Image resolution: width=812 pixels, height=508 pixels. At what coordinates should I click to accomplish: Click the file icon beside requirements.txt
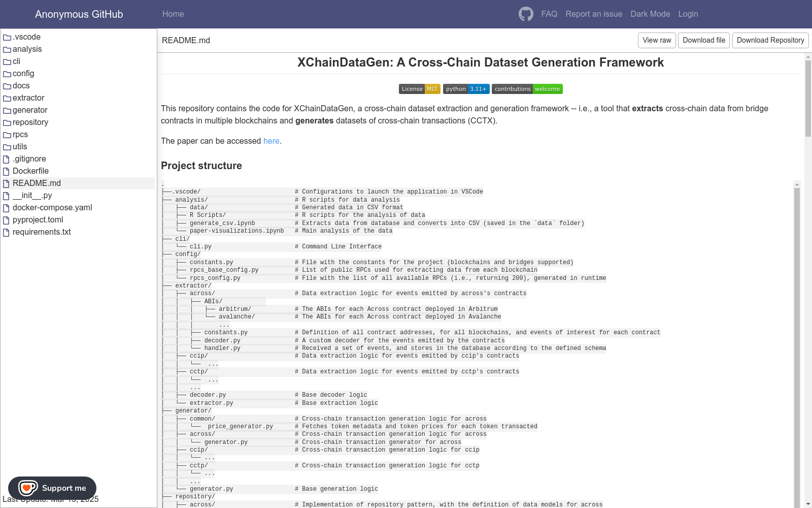click(7, 232)
